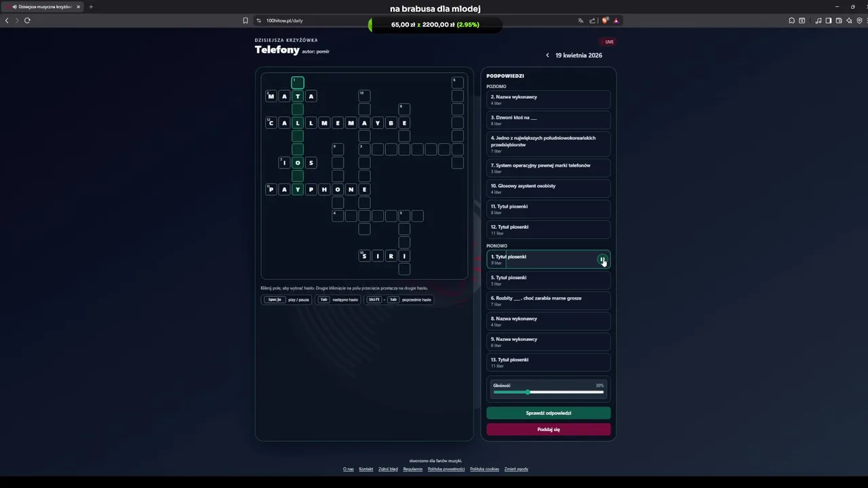Viewport: 868px width, 488px height.
Task: Click the S cell starting SIRI
Action: point(364,256)
